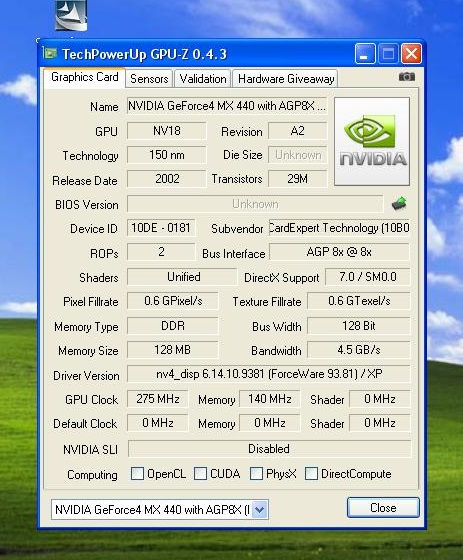Click Device ID field 10DE - 0181

161,228
